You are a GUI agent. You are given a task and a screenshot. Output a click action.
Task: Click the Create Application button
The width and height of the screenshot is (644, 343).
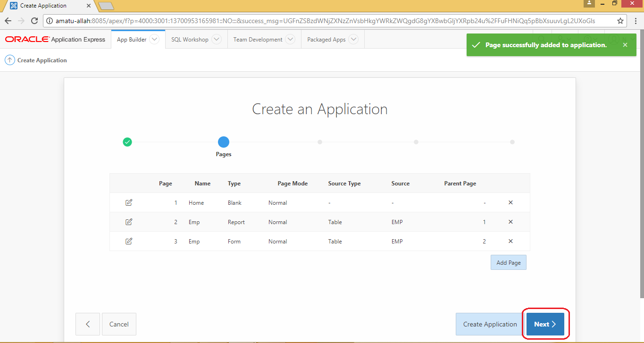489,324
